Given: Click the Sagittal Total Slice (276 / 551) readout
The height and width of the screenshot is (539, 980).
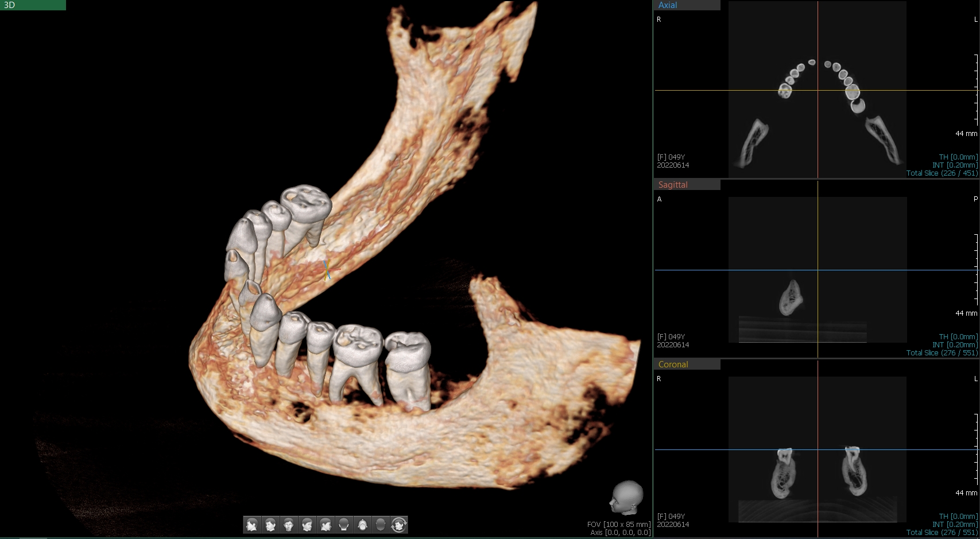Looking at the screenshot, I should pyautogui.click(x=942, y=353).
